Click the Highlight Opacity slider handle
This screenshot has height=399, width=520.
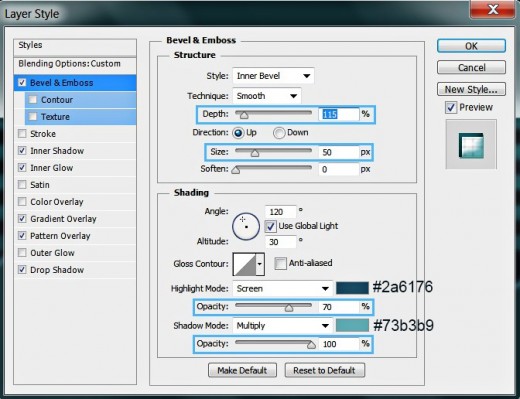[x=289, y=308]
